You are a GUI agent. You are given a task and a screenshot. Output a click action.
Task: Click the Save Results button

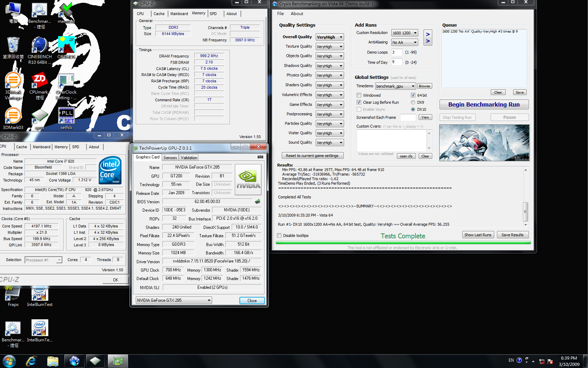[512, 235]
